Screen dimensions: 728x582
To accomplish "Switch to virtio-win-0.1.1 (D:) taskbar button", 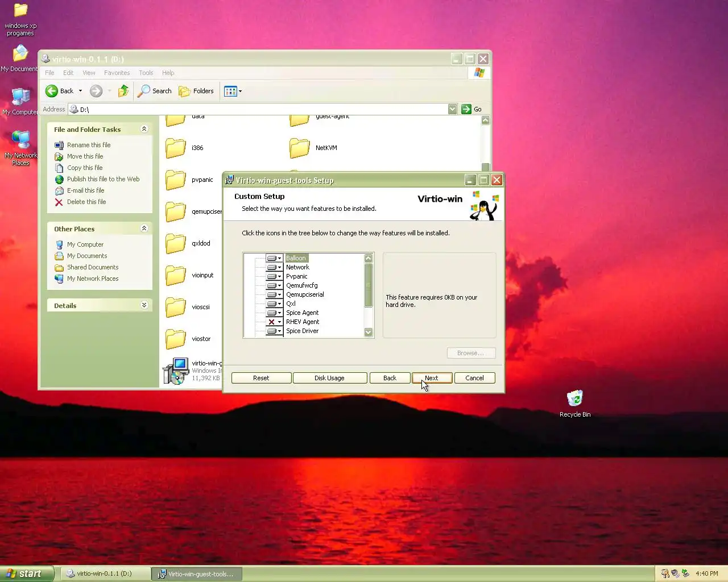I will tap(105, 573).
